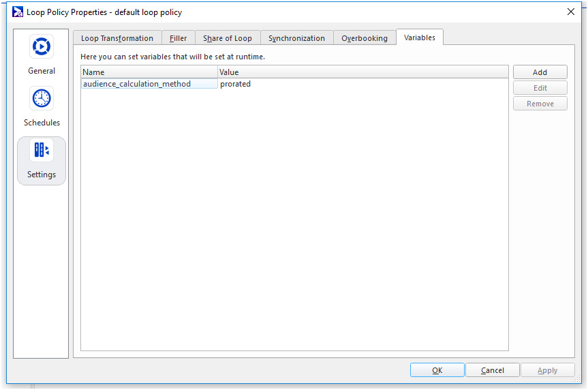This screenshot has height=390, width=588.
Task: Close the Loop Policy Properties dialog
Action: 571,12
